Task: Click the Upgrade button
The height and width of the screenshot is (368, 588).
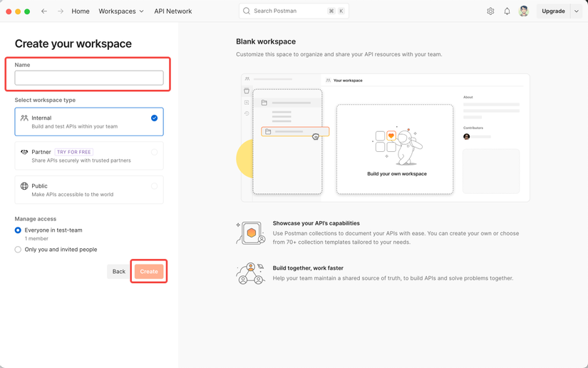Action: [x=553, y=11]
